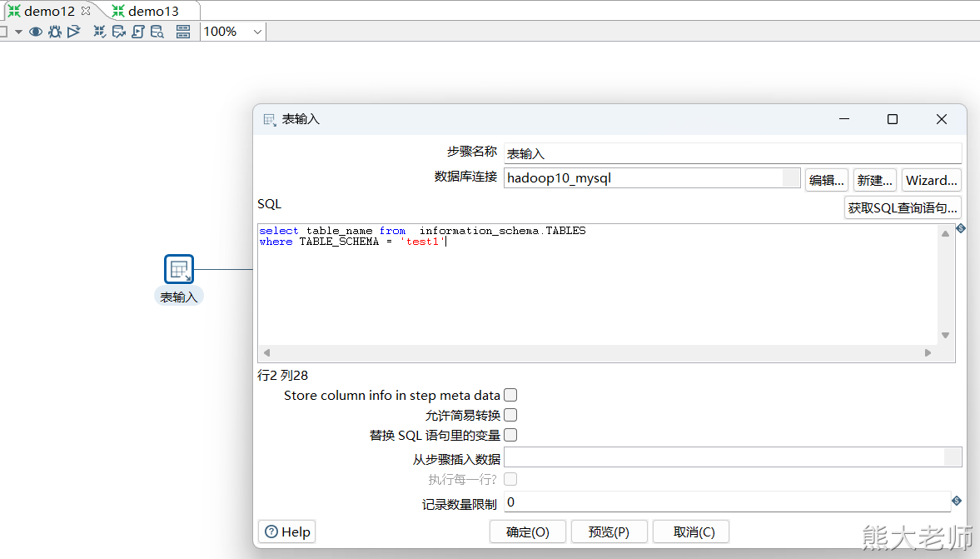
Task: Open the 100% zoom level dropdown
Action: 257,32
